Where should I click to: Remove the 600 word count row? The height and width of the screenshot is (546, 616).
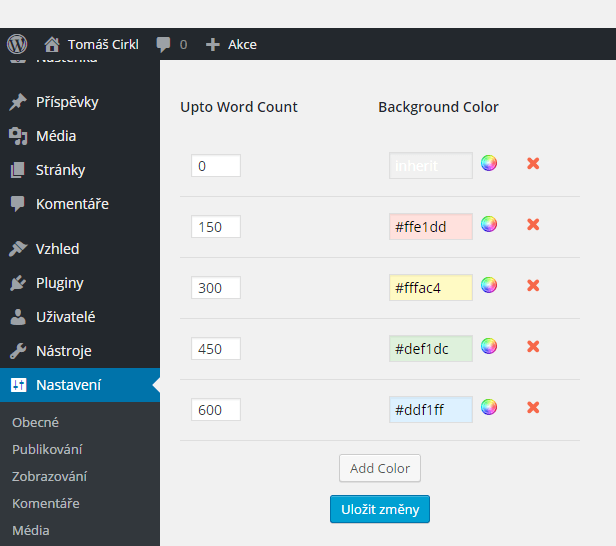click(533, 407)
